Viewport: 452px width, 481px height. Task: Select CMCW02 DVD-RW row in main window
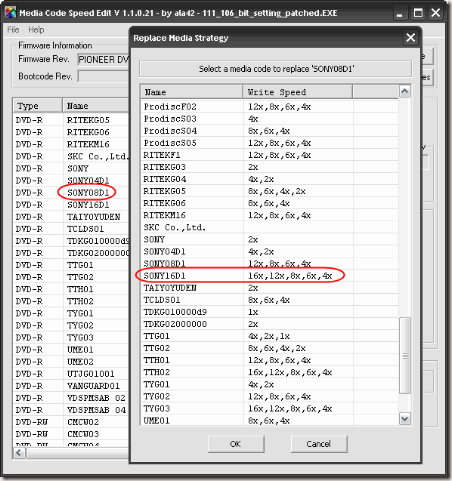71,422
